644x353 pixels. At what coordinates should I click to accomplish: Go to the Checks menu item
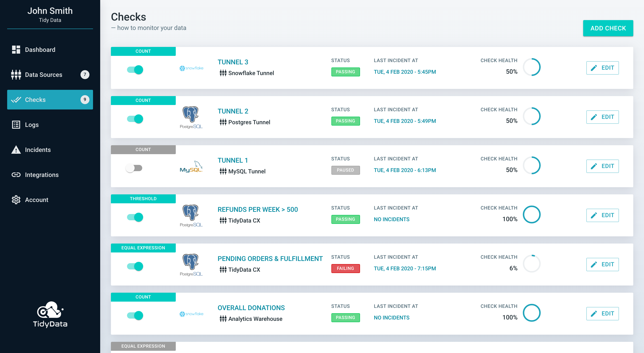[50, 99]
